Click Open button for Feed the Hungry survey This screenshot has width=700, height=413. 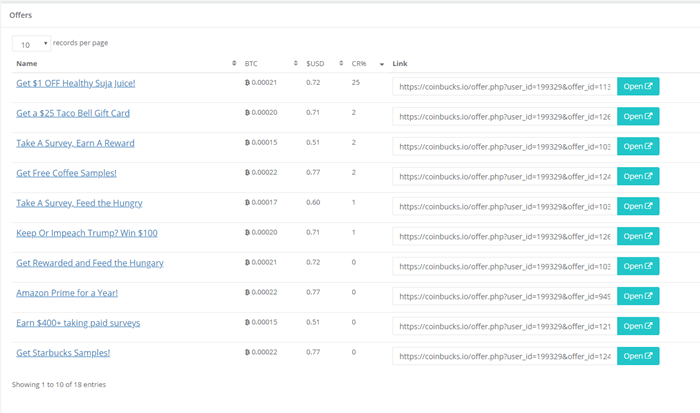[x=638, y=206]
